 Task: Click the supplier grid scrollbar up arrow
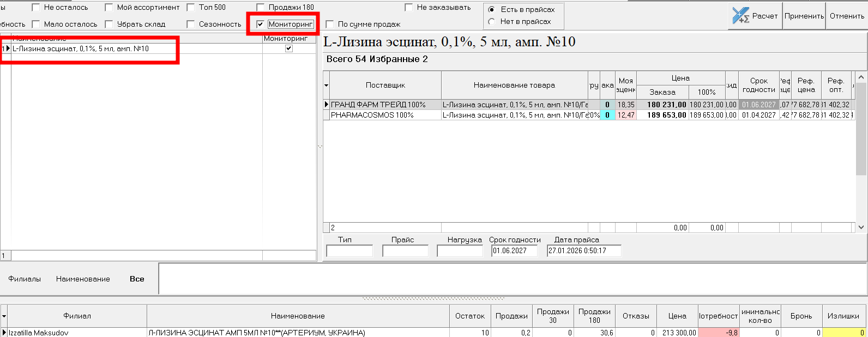861,78
